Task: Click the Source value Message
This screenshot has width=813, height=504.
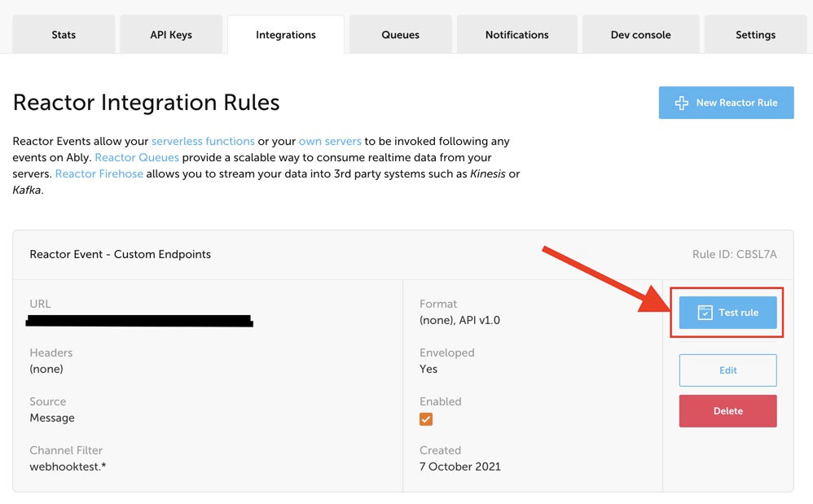Action: (52, 418)
